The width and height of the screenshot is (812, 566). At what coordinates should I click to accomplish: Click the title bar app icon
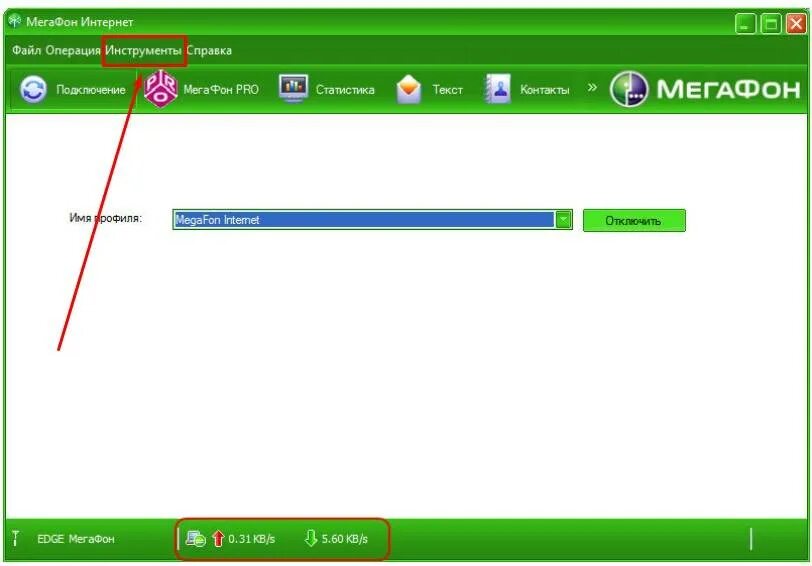14,21
